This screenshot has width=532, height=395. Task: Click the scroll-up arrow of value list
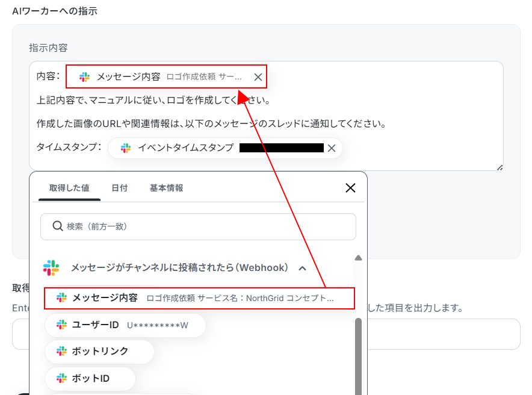coord(358,258)
